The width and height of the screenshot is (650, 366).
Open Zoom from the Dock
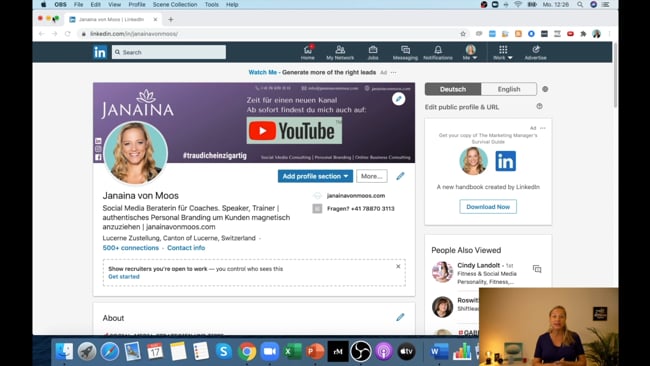(269, 351)
